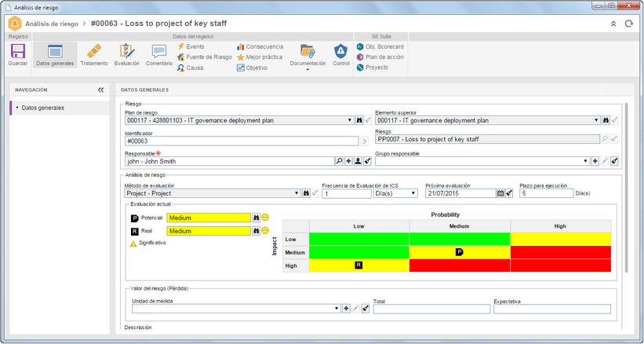644x344 pixels.
Task: Click the Expectativa input field
Action: click(552, 309)
